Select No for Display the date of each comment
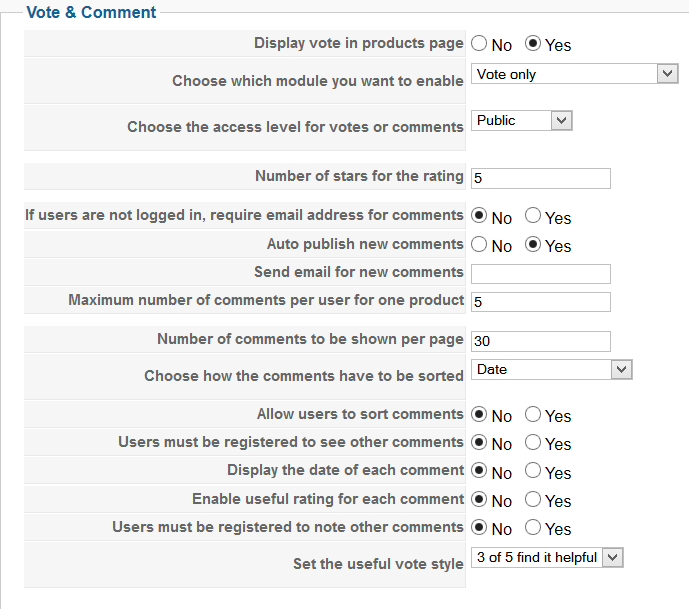The height and width of the screenshot is (609, 689). [x=479, y=472]
